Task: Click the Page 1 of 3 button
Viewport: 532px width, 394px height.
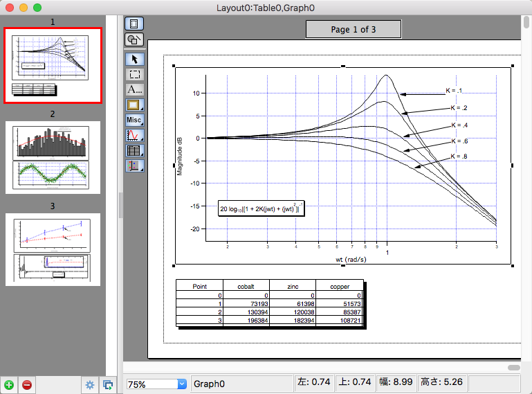Action: click(354, 30)
